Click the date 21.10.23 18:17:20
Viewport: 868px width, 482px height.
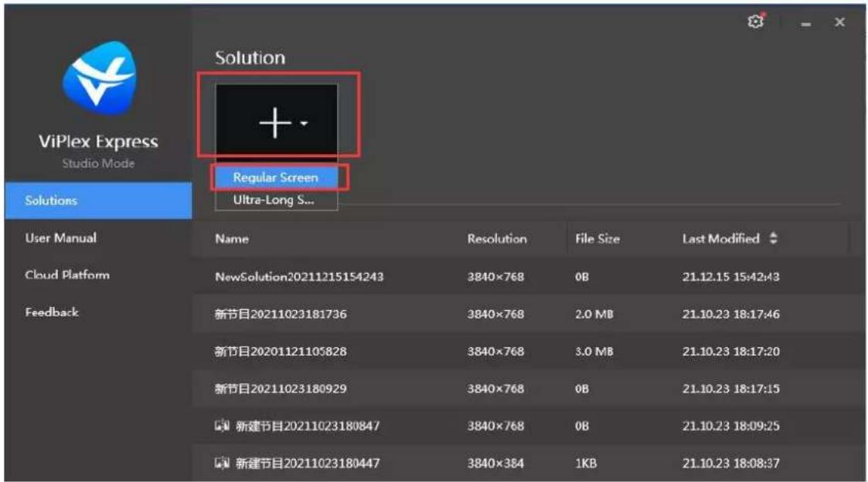tap(730, 351)
